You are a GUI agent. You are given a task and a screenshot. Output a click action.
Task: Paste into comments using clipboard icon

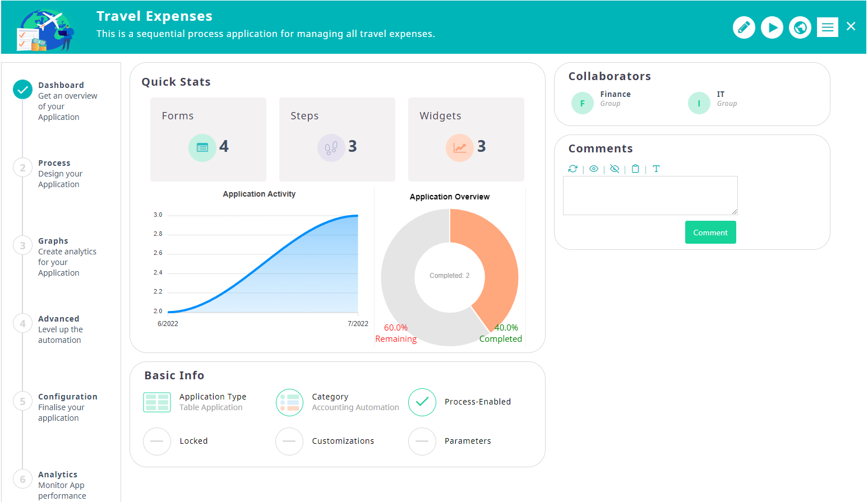635,169
